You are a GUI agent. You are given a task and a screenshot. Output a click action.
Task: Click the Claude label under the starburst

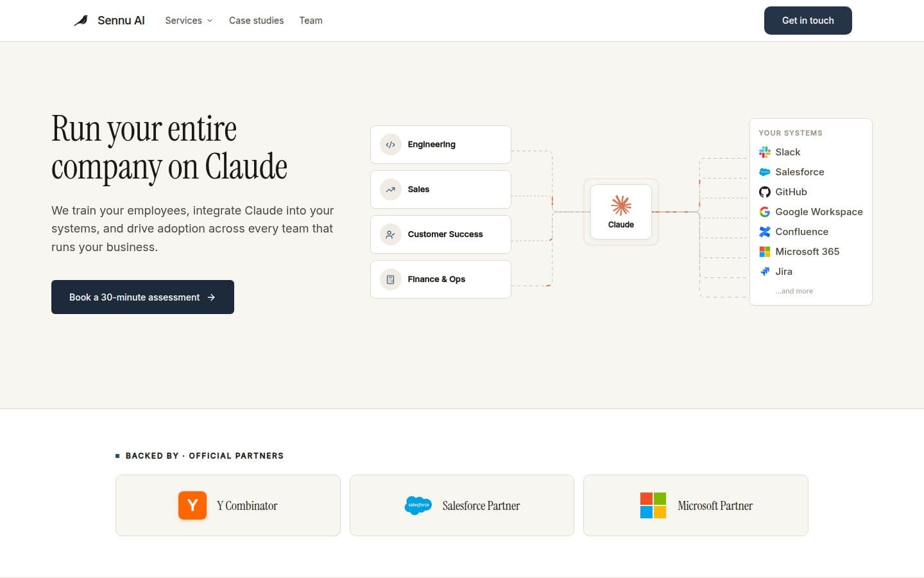pos(621,225)
